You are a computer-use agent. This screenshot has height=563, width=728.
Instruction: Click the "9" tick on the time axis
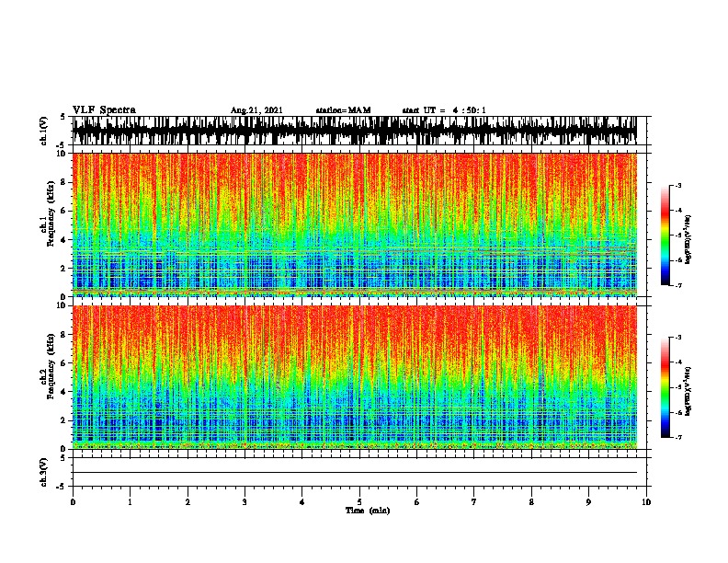tap(588, 502)
